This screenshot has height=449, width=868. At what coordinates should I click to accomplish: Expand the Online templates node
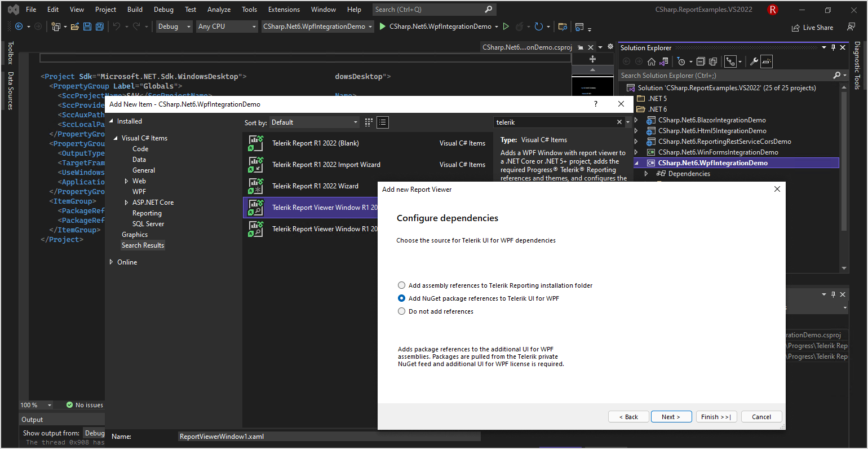click(111, 262)
